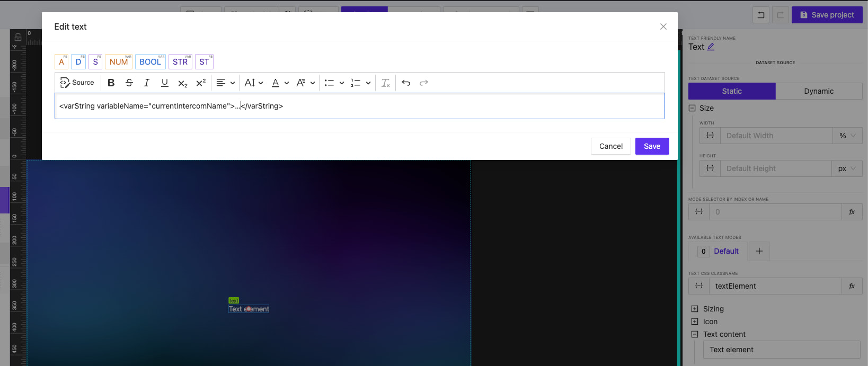868x366 pixels.
Task: Switch to Source editing mode
Action: pyautogui.click(x=77, y=83)
